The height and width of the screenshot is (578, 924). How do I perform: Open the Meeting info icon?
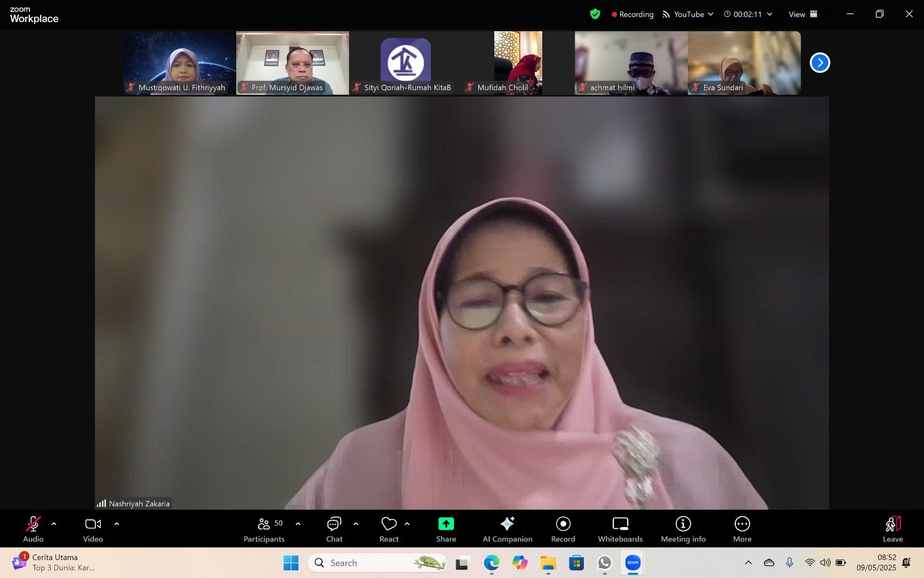683,524
